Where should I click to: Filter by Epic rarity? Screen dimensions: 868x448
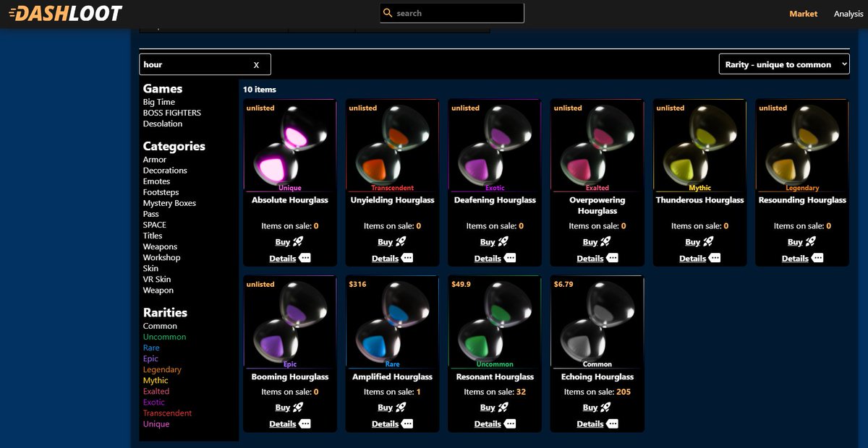(150, 358)
